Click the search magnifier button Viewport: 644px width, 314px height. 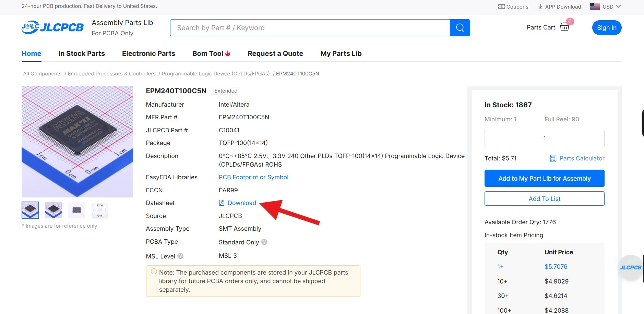pos(460,28)
